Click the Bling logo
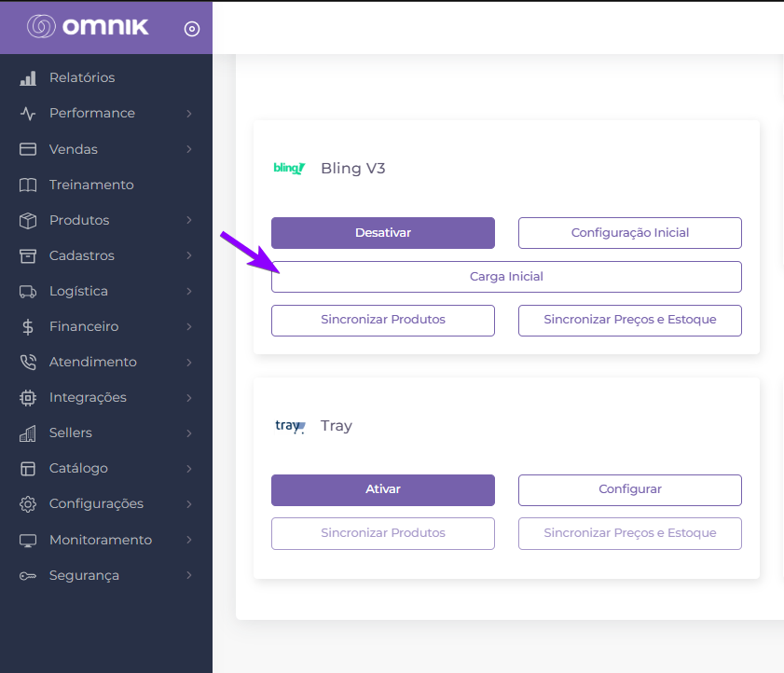784x673 pixels. [x=289, y=168]
